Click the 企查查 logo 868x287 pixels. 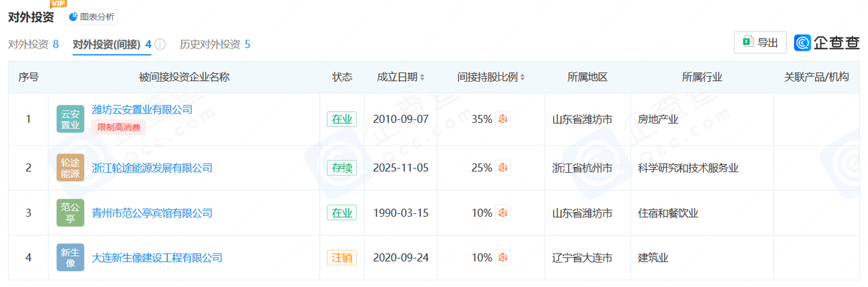[826, 43]
